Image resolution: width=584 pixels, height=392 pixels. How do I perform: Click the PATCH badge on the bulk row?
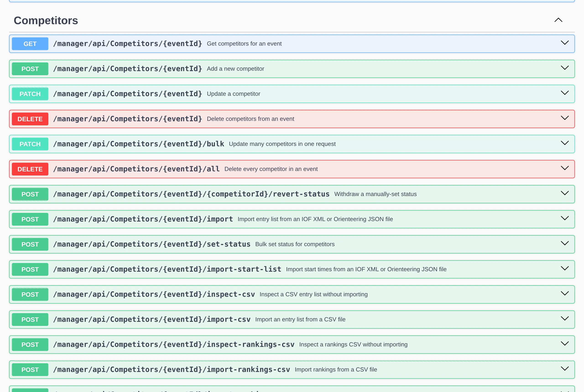tap(30, 144)
